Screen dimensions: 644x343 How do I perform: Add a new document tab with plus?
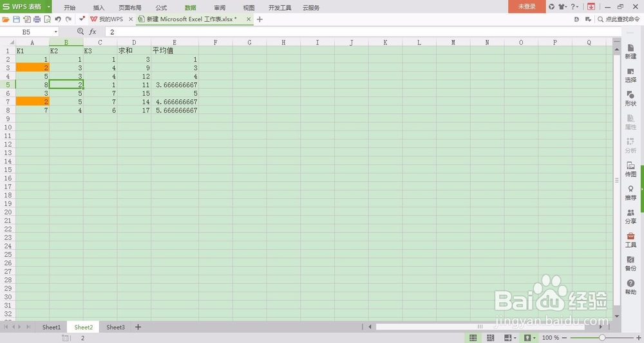coord(260,19)
